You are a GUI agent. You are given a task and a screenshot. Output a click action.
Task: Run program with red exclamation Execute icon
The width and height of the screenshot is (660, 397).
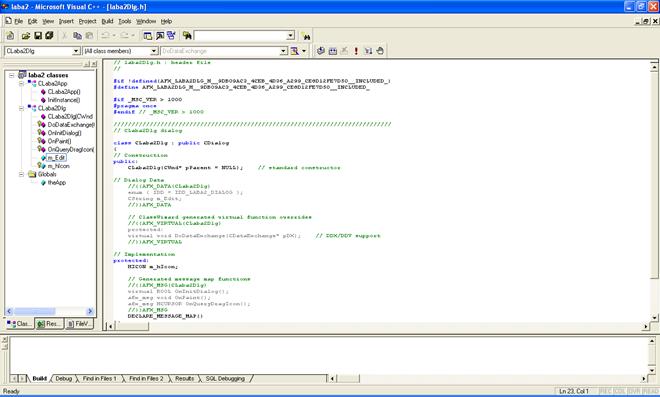click(x=356, y=51)
